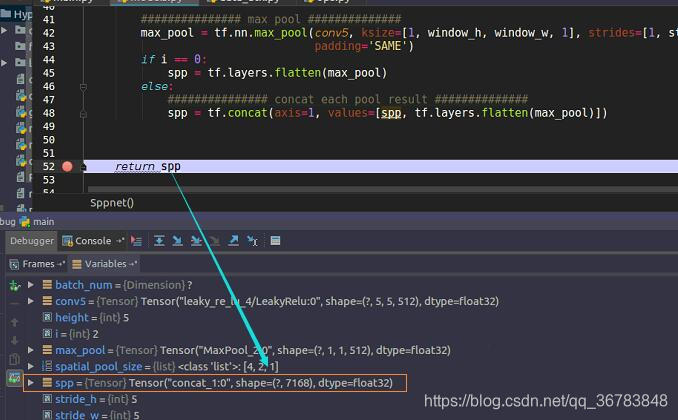
Task: Click the Sppnet() breadcrumb
Action: click(112, 203)
